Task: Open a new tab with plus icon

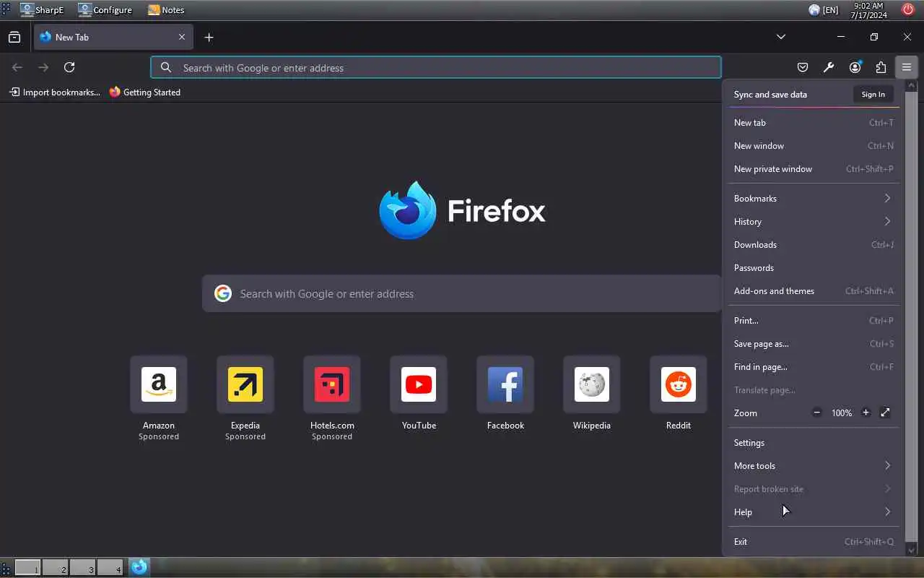Action: [x=209, y=37]
